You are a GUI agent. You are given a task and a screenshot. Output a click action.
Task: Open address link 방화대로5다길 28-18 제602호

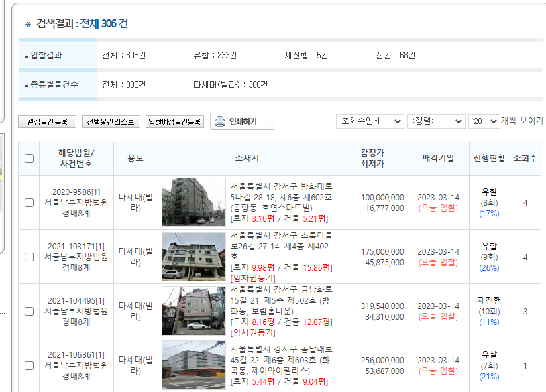(281, 197)
